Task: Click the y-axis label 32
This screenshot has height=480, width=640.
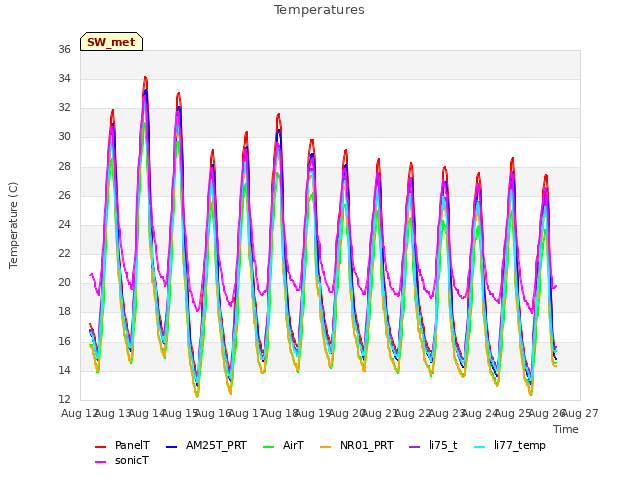Action: coord(64,108)
